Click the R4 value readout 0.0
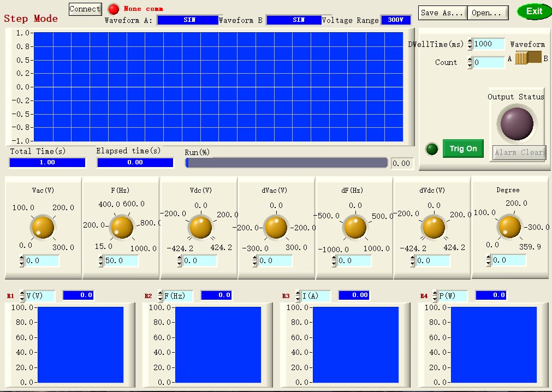Viewport: 552px width, 392px height. pos(491,295)
